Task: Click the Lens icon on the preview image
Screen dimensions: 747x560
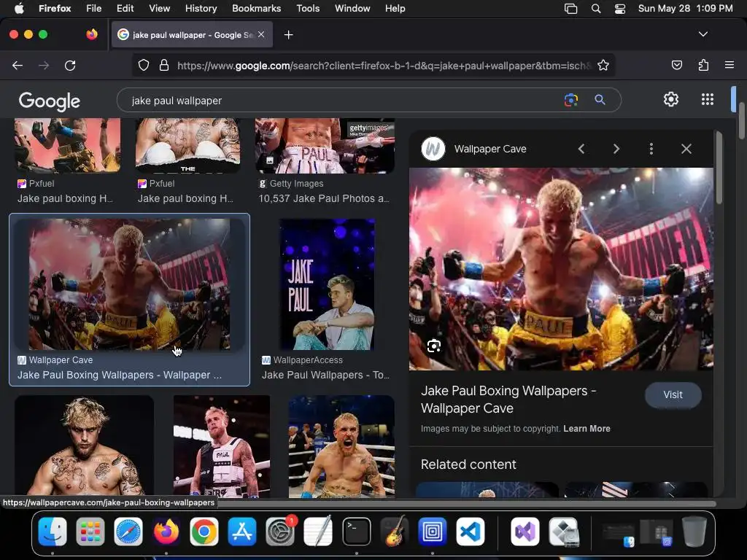Action: click(433, 346)
